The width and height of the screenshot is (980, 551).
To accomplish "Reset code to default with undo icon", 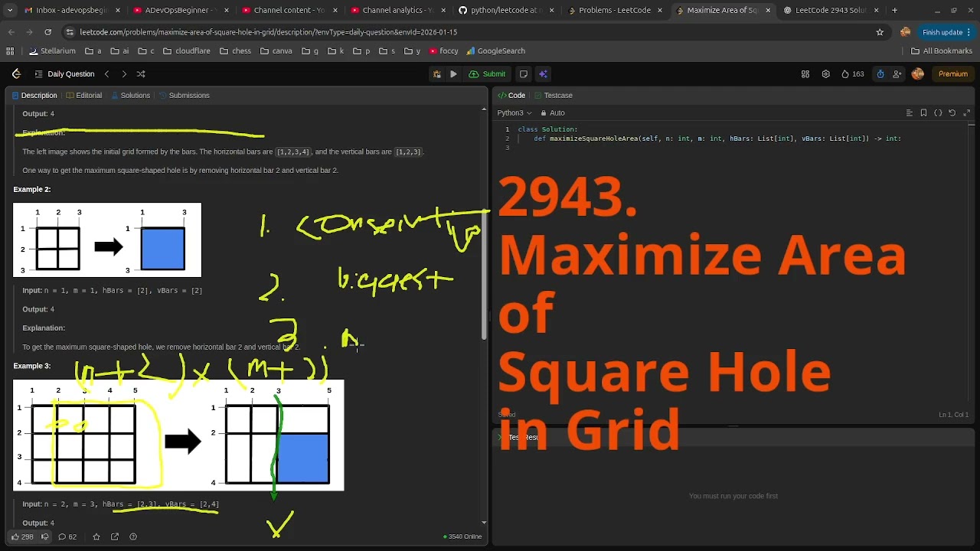I will point(952,113).
